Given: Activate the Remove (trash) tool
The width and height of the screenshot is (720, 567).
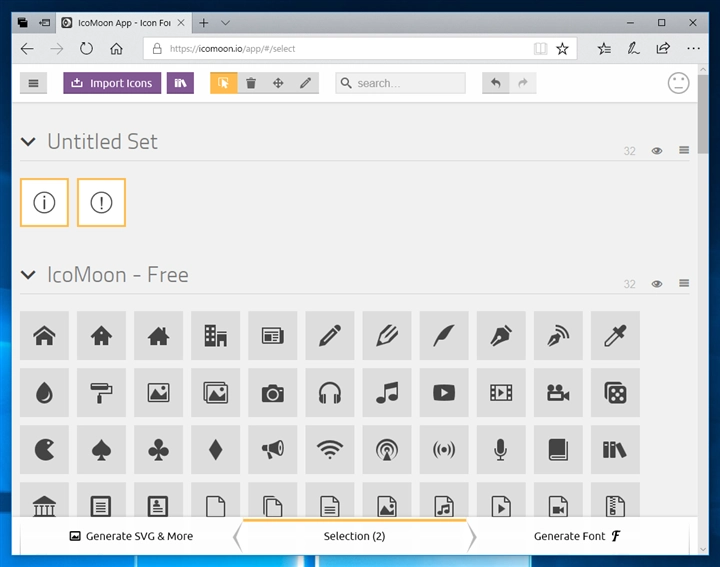Looking at the screenshot, I should point(251,83).
